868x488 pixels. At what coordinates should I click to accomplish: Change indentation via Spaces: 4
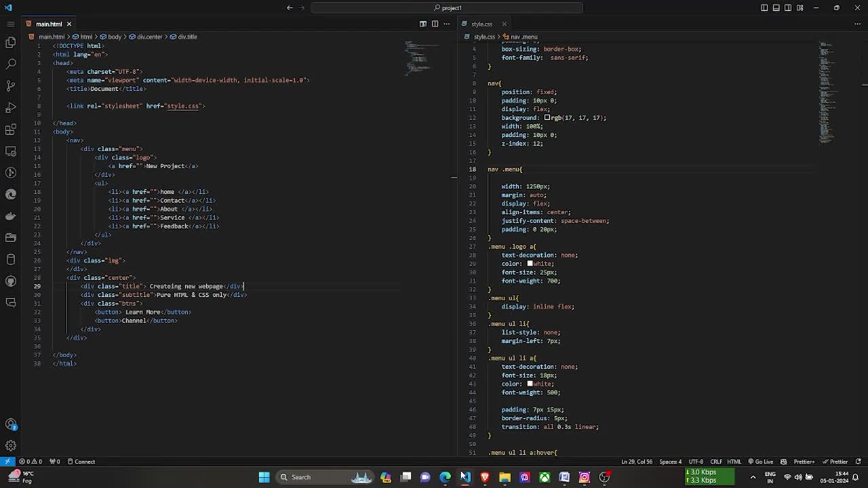point(671,462)
